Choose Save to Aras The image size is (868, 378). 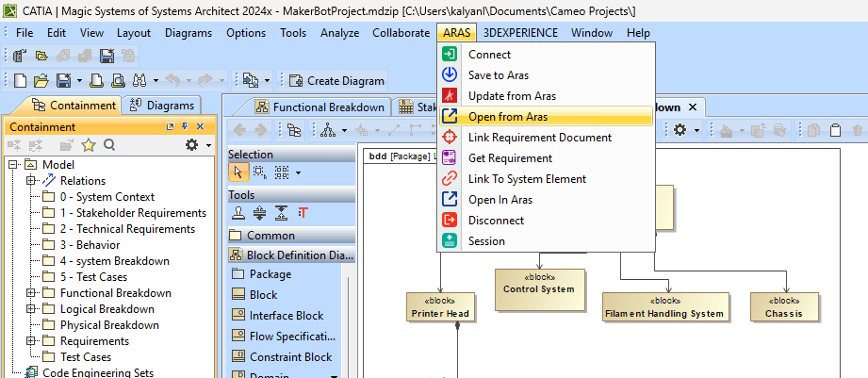coord(546,74)
